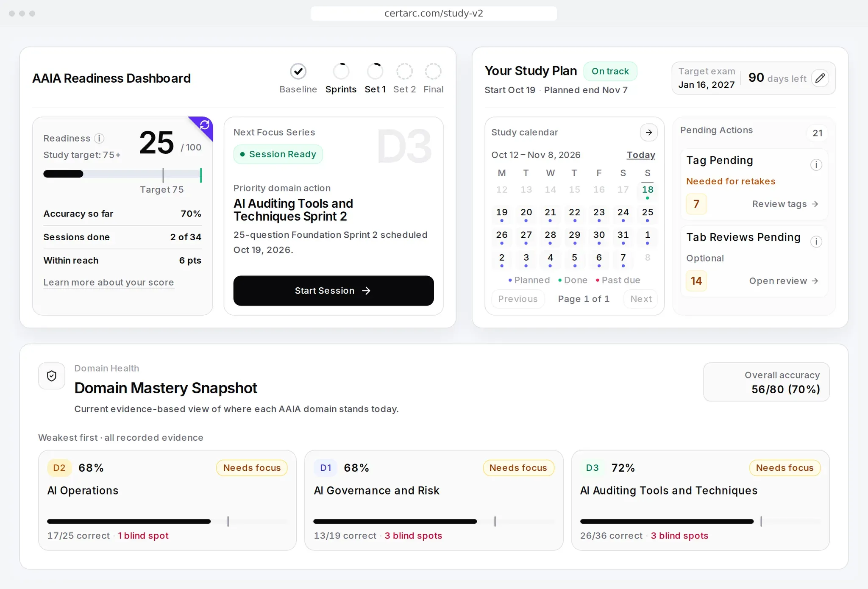This screenshot has width=868, height=589.
Task: Select the Set 2 dashed circle
Action: (404, 71)
